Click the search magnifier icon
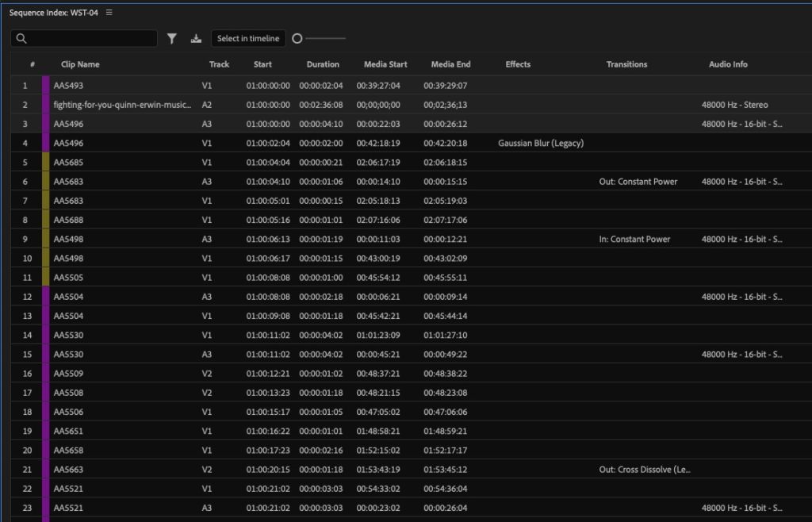 tap(21, 38)
